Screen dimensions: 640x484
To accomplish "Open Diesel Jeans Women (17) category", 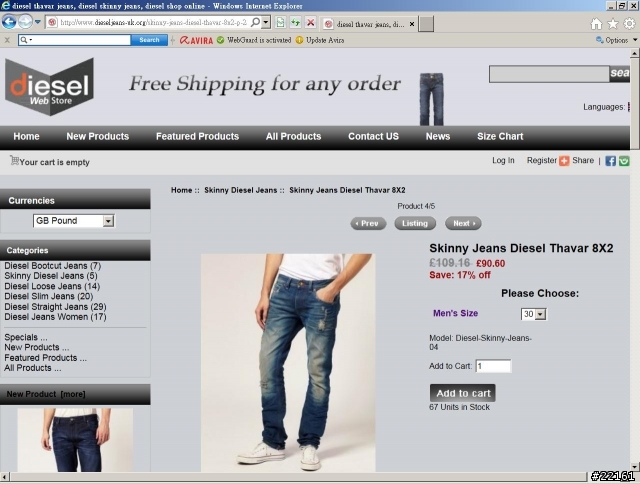I will [x=55, y=317].
